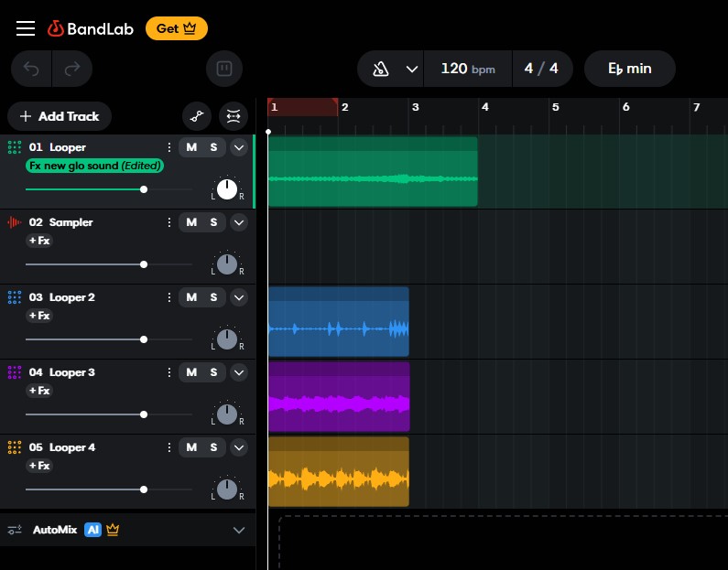Expand the AutoMix panel chevron

239,530
